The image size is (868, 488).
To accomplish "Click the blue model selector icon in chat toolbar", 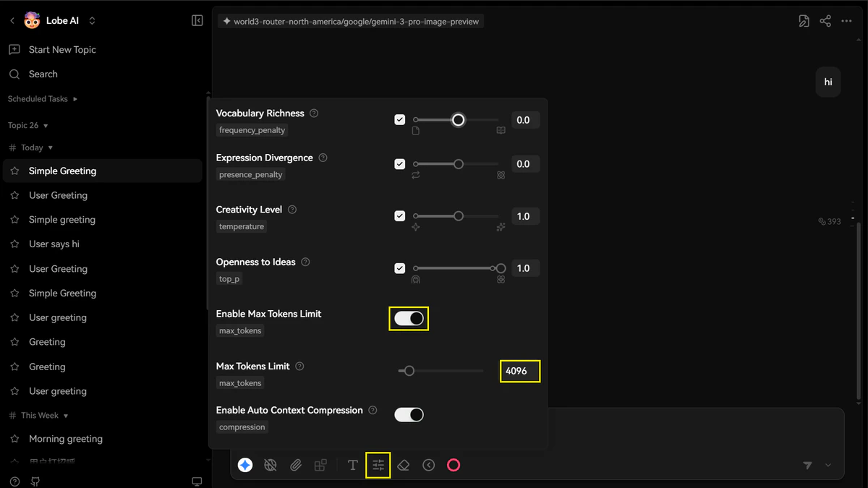I will [x=245, y=465].
